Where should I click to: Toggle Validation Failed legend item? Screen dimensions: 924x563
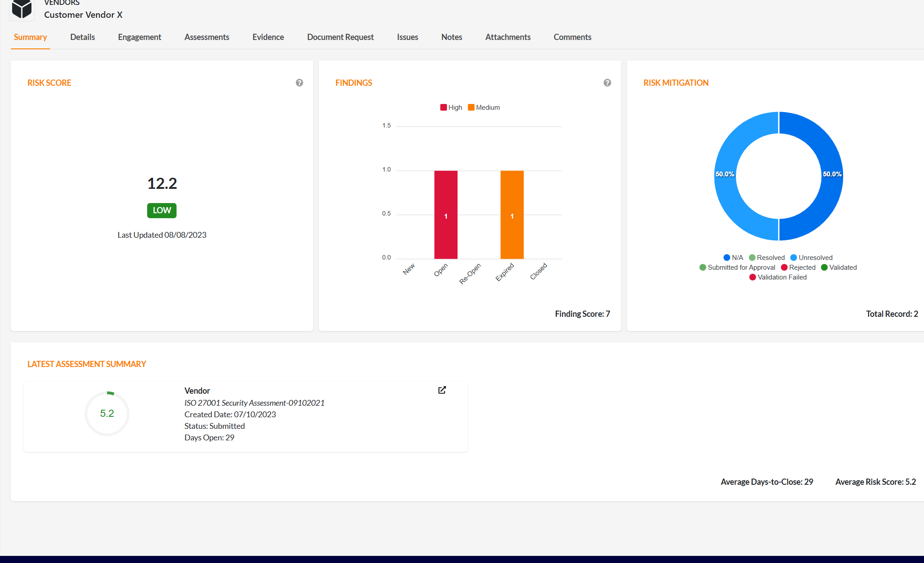[778, 277]
